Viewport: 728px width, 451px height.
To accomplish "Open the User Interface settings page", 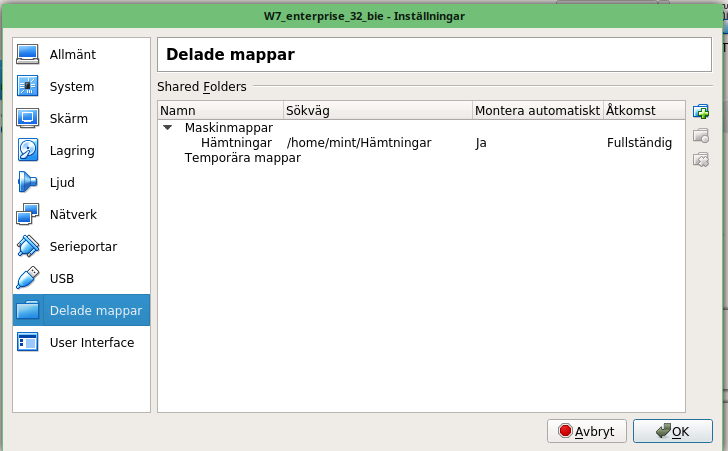I will [x=91, y=343].
